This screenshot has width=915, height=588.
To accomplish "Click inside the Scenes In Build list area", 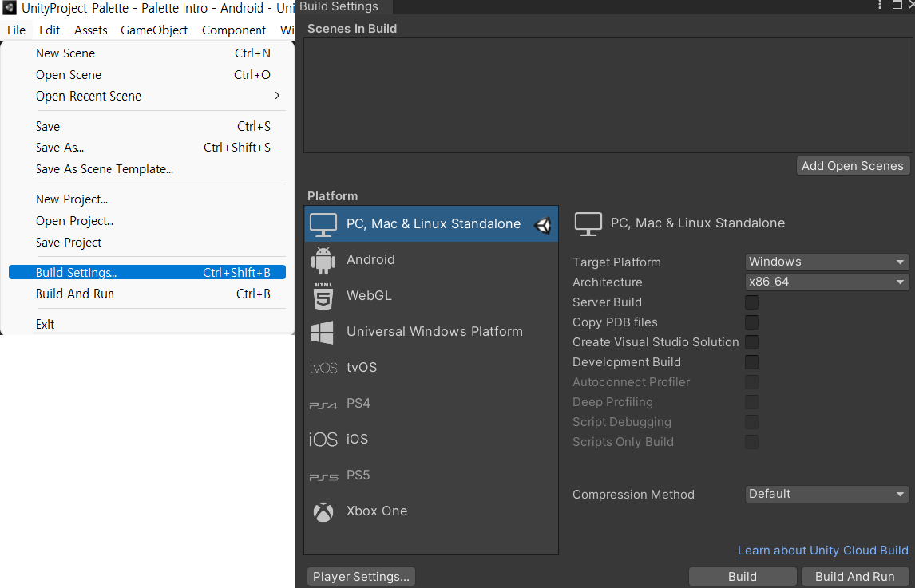I will 607,96.
